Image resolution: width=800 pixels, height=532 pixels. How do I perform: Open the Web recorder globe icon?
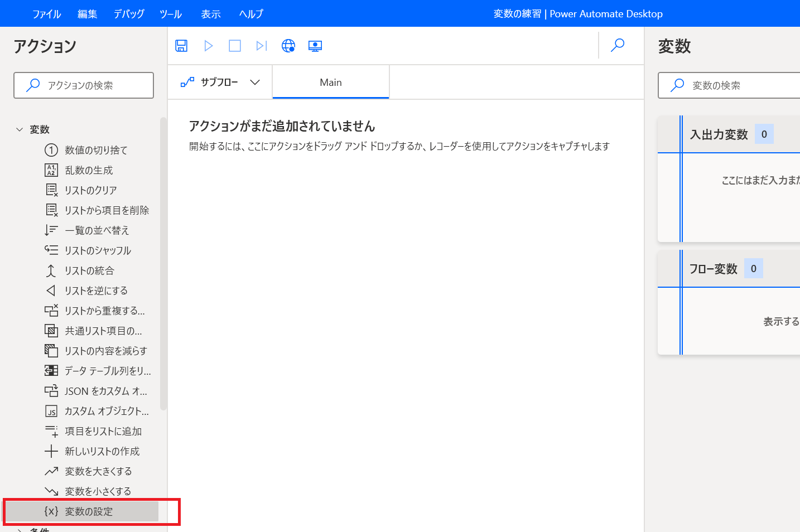point(288,46)
